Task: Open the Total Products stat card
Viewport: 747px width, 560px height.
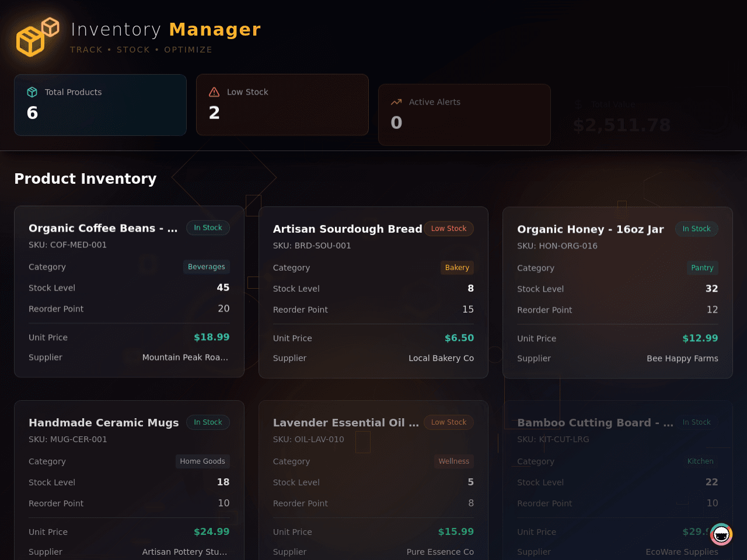Action: (x=100, y=105)
